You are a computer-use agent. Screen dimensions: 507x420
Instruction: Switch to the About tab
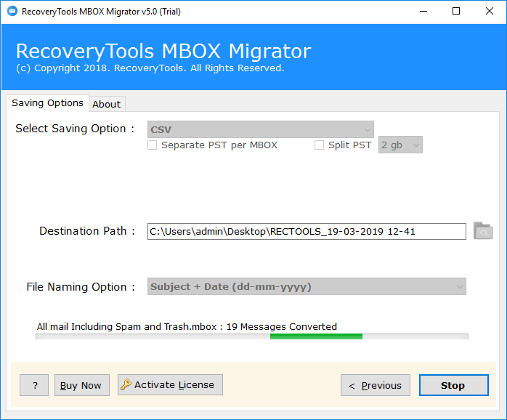pos(107,104)
